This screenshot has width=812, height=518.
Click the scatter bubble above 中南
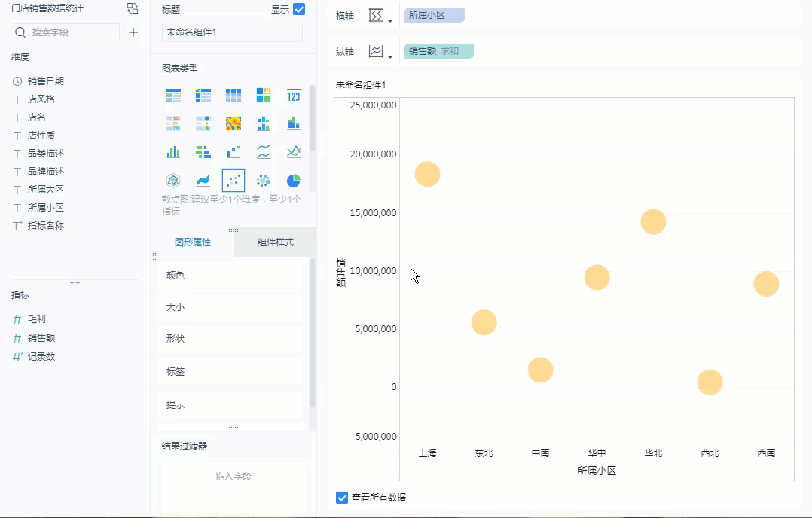(540, 370)
